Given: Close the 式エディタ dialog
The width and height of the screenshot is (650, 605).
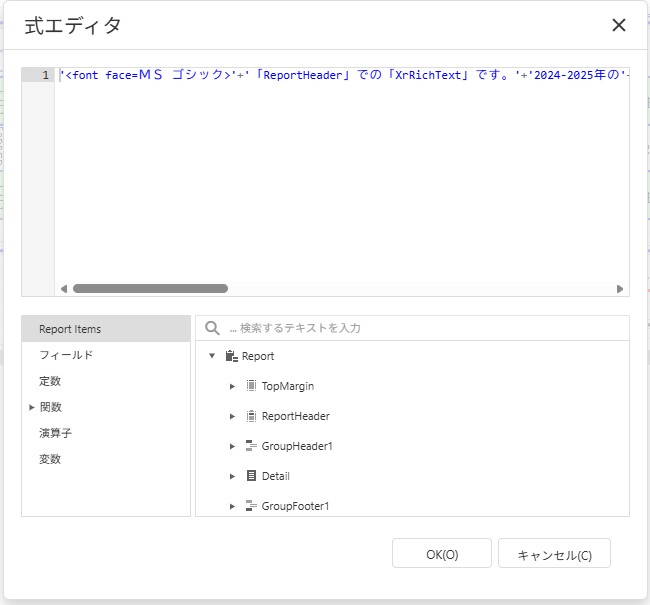Looking at the screenshot, I should [619, 26].
